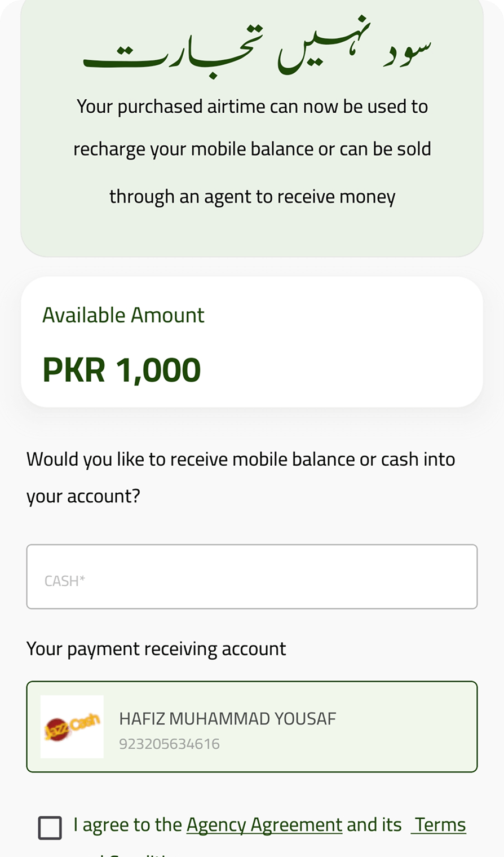Click account number 923205634616

(169, 744)
